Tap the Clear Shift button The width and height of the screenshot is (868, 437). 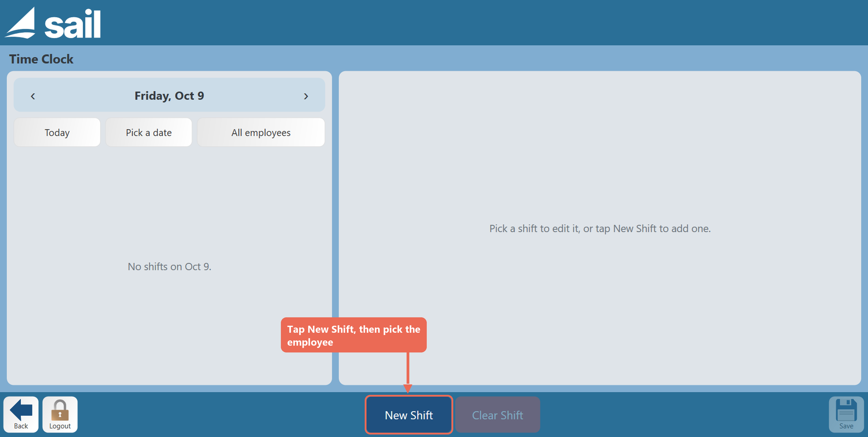click(497, 415)
